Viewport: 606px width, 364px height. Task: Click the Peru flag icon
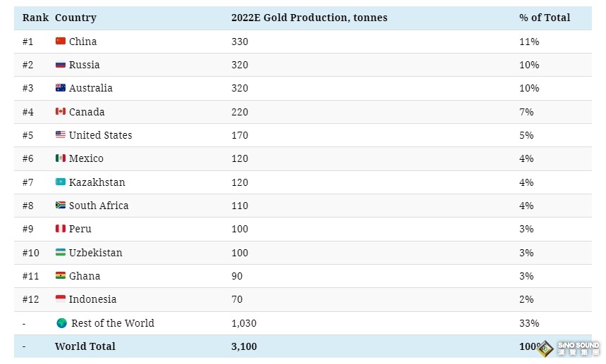(x=61, y=229)
